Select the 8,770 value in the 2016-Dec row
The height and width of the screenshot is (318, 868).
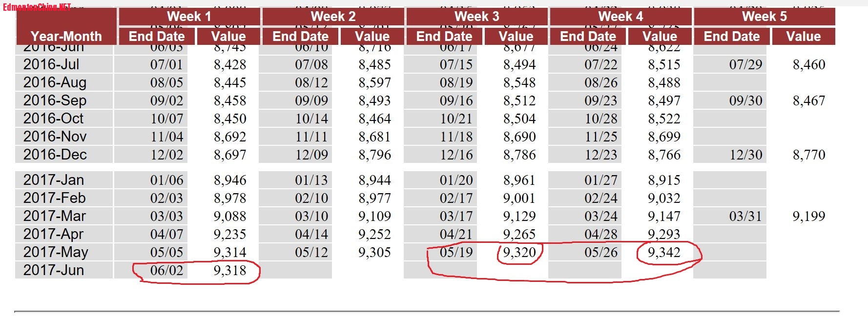point(809,155)
